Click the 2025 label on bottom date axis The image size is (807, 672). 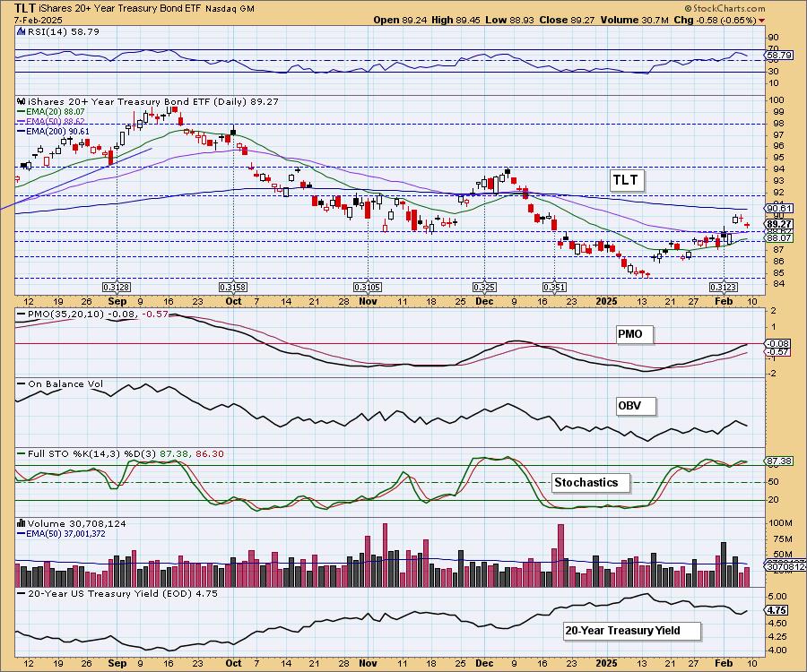click(606, 663)
